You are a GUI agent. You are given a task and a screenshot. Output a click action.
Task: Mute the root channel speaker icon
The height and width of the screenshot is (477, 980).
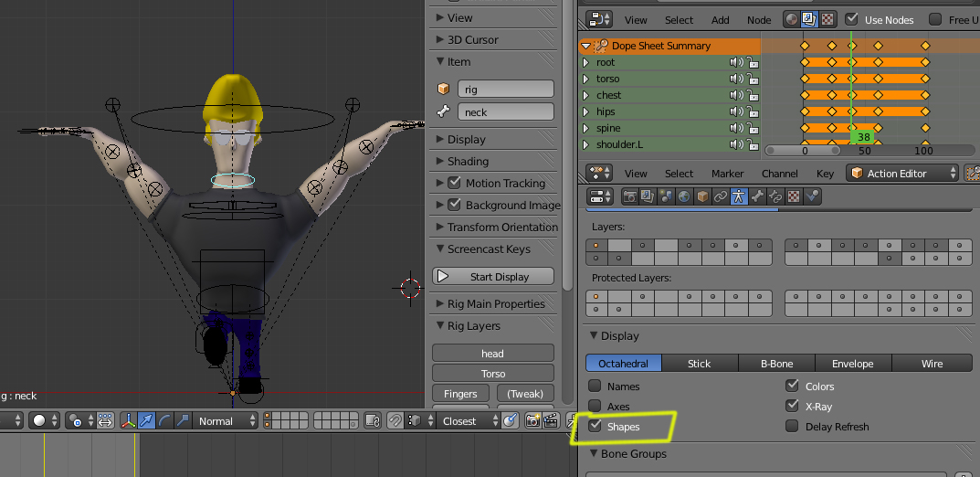coord(735,62)
